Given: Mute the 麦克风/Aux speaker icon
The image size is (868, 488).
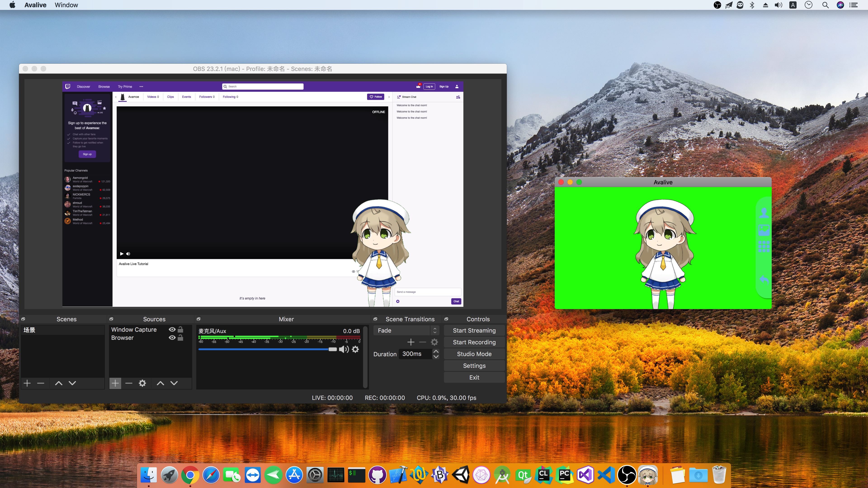Looking at the screenshot, I should tap(344, 350).
